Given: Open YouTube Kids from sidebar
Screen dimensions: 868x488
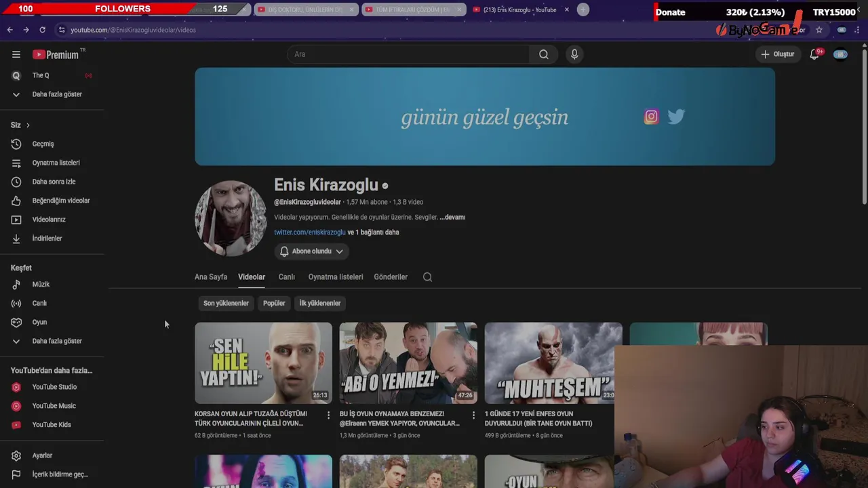Looking at the screenshot, I should coord(52,425).
